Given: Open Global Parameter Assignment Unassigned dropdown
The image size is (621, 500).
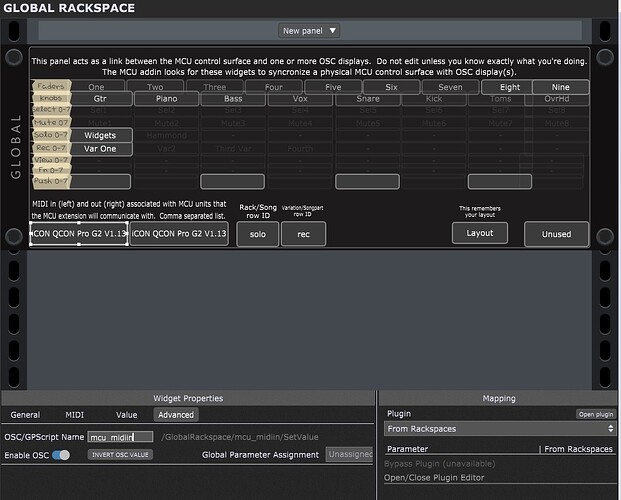Looking at the screenshot, I should (x=350, y=454).
